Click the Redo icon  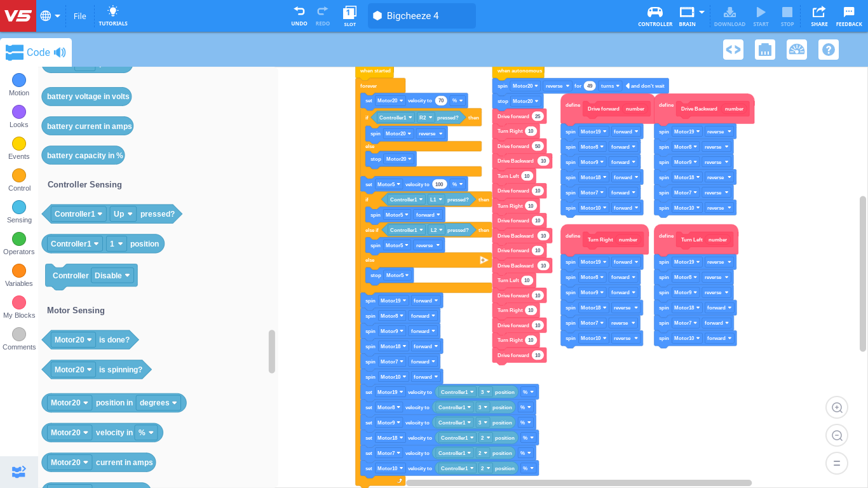point(322,16)
